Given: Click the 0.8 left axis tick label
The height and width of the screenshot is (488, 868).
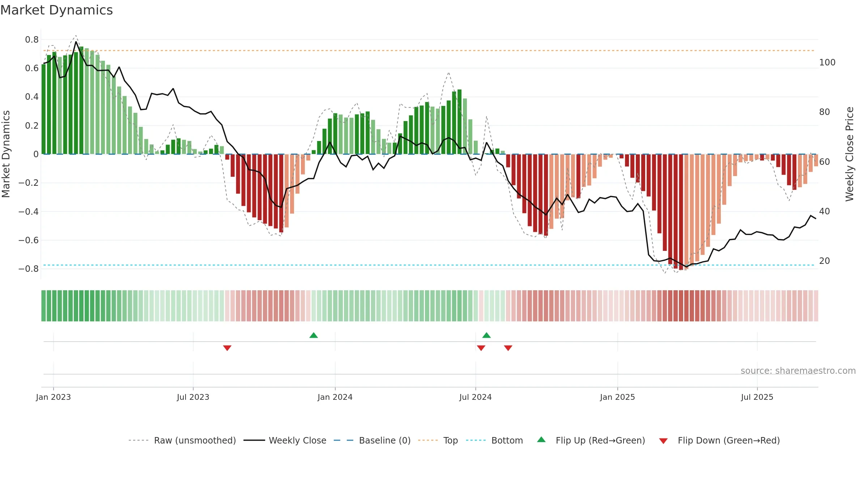Looking at the screenshot, I should tap(32, 39).
